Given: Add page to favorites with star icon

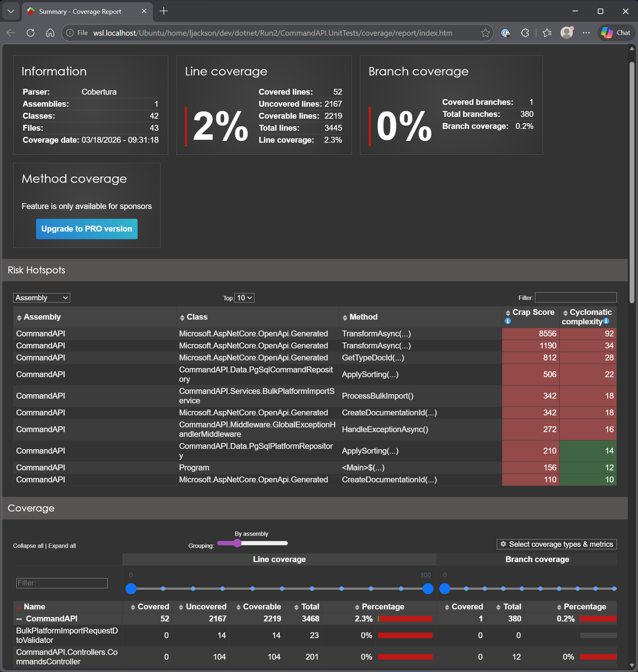Looking at the screenshot, I should tap(486, 33).
